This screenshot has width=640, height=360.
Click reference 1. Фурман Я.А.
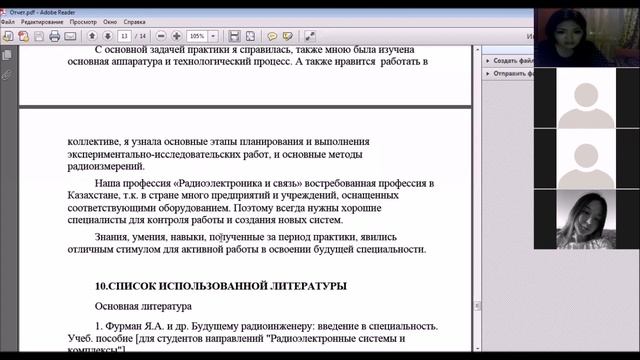[x=129, y=326]
